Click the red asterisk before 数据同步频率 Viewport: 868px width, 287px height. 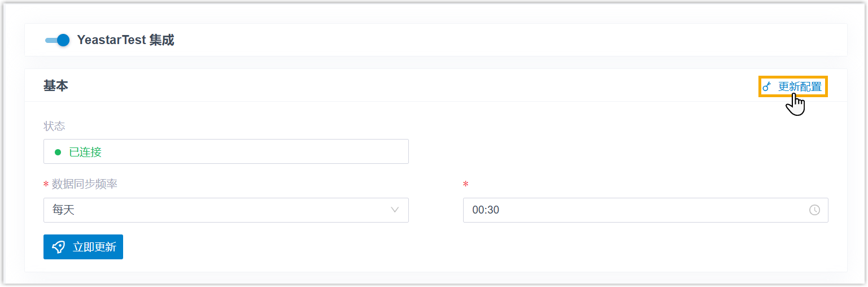(x=46, y=185)
